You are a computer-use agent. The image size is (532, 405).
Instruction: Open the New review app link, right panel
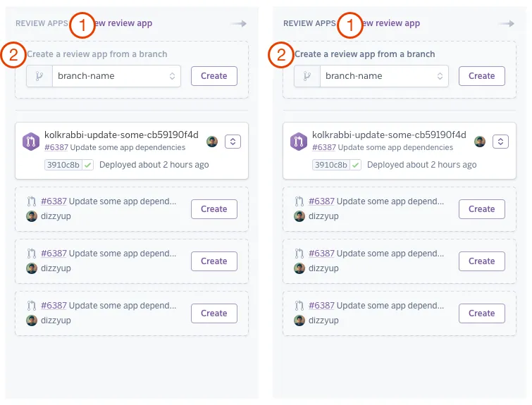pyautogui.click(x=391, y=23)
